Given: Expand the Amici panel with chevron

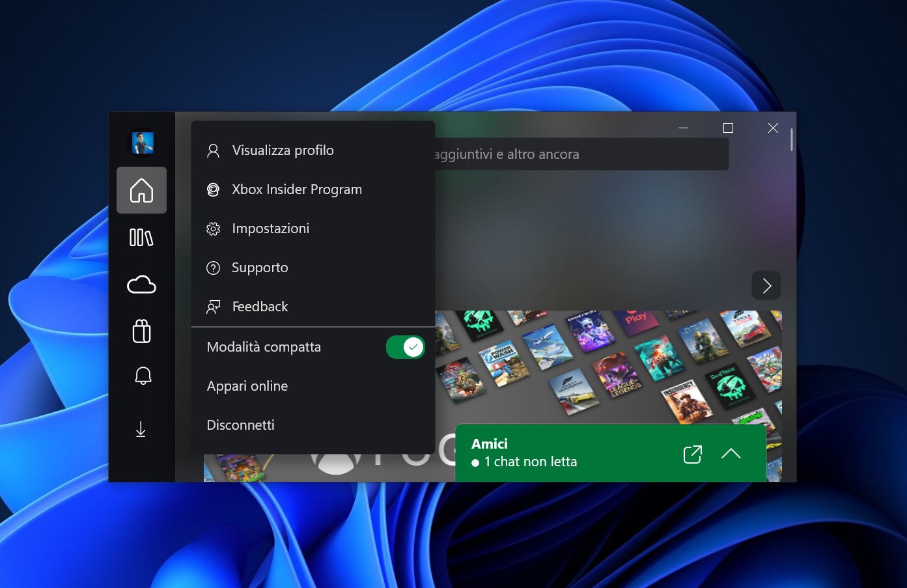Looking at the screenshot, I should [731, 454].
